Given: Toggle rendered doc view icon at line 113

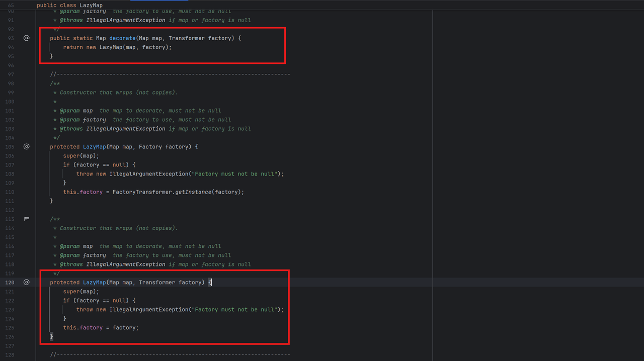Looking at the screenshot, I should coord(27,219).
